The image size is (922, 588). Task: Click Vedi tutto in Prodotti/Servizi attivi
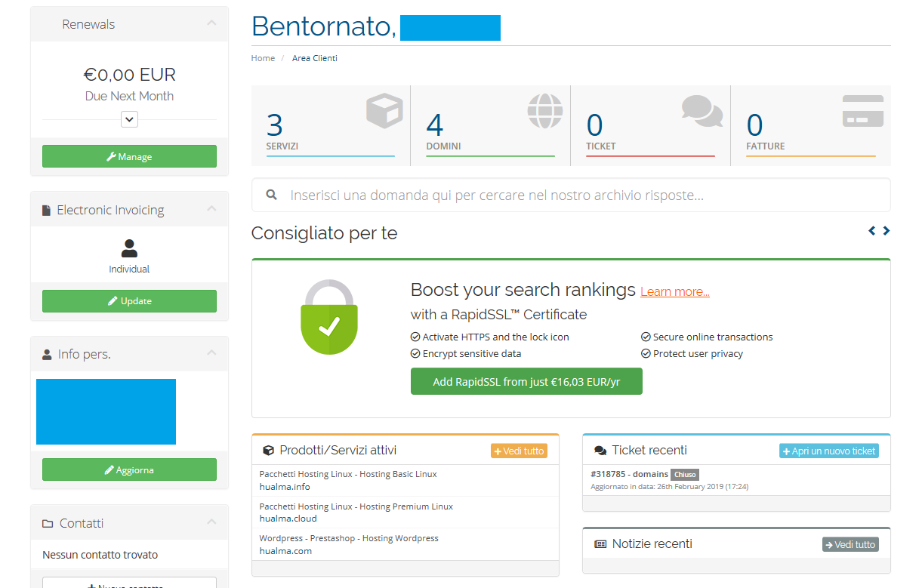[519, 451]
